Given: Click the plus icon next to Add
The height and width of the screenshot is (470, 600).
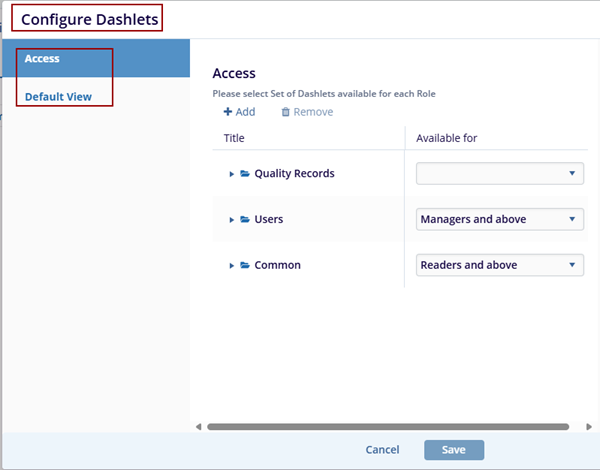Looking at the screenshot, I should (x=227, y=112).
